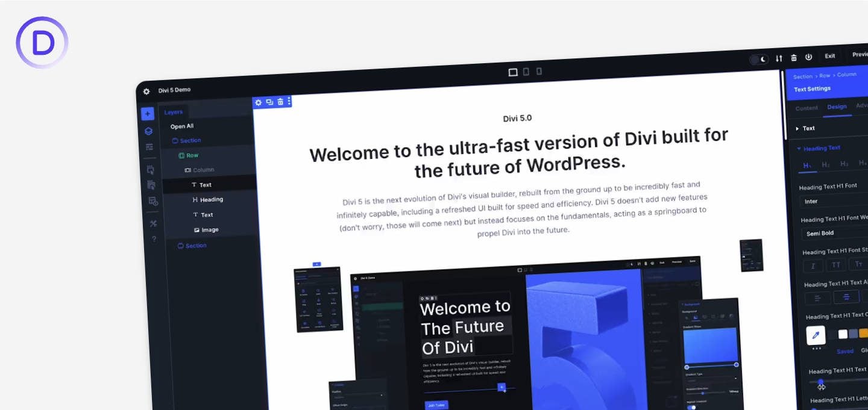Click the Layers panel tab
The width and height of the screenshot is (868, 410).
(x=174, y=112)
